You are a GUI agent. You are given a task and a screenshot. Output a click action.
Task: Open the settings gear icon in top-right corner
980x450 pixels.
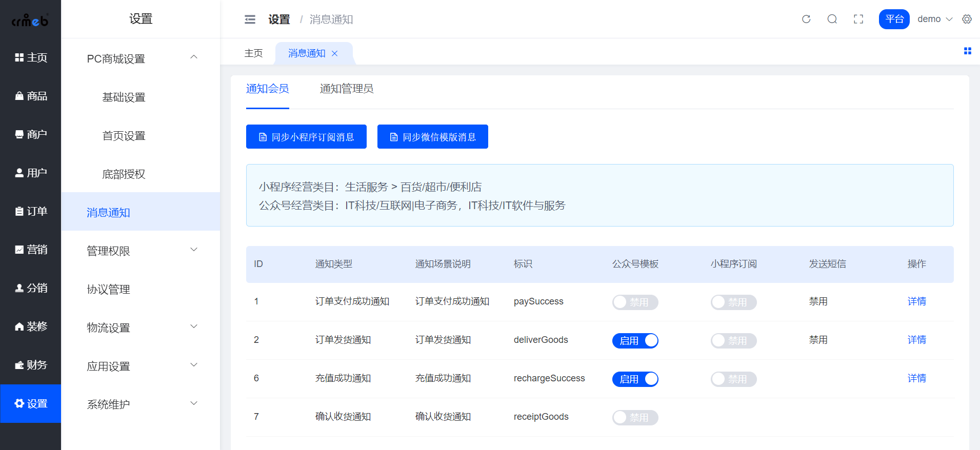pos(967,19)
